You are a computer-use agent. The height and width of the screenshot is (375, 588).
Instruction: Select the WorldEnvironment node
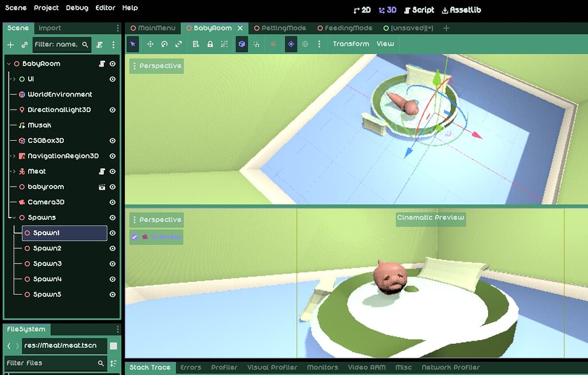[x=60, y=95]
